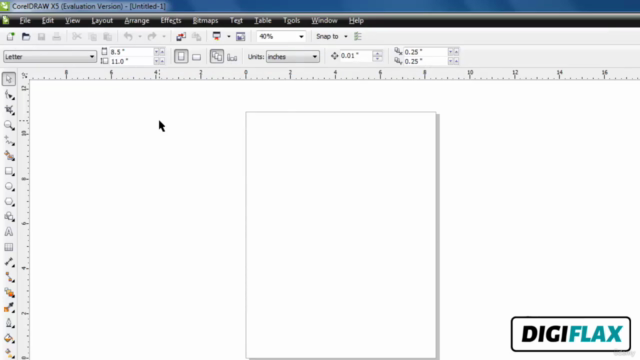Screen dimensions: 640x360
Task: Select the Table tool
Action: 9,247
